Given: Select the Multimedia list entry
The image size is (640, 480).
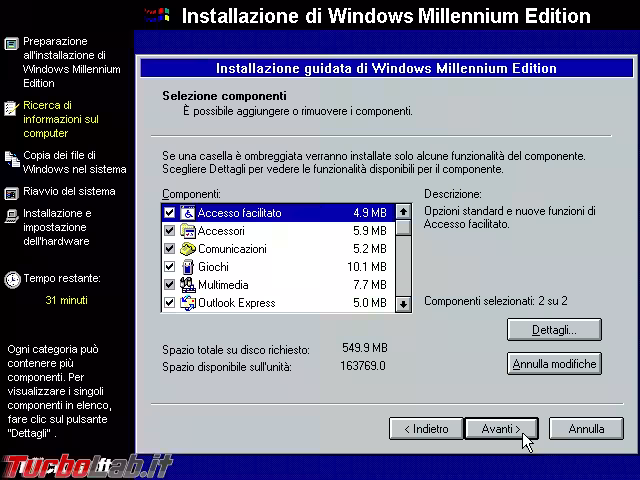Looking at the screenshot, I should pyautogui.click(x=223, y=285).
